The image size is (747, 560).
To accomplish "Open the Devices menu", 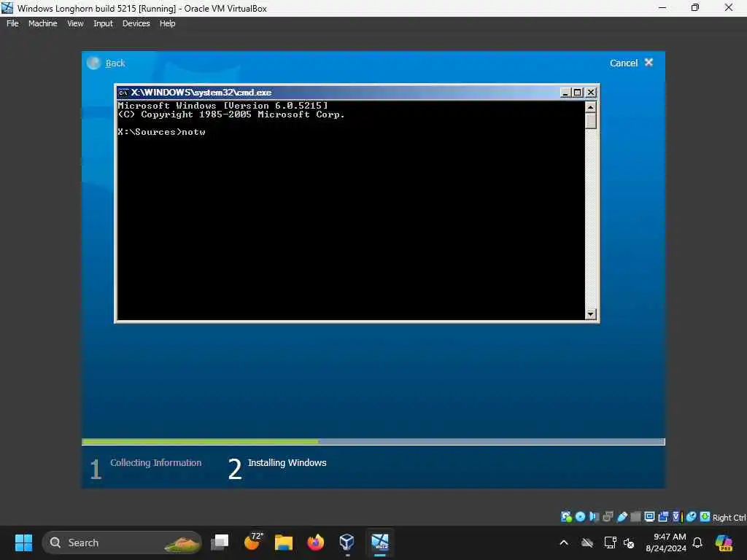I will [x=136, y=23].
